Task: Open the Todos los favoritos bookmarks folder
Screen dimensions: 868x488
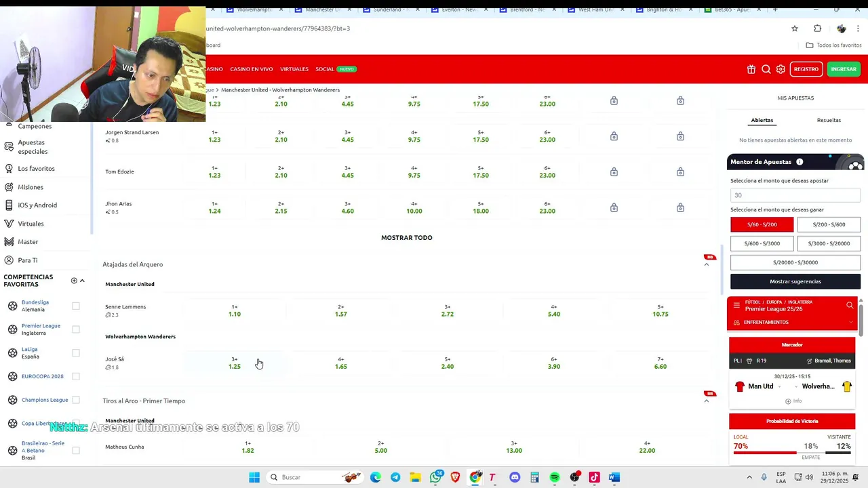Action: pos(833,45)
